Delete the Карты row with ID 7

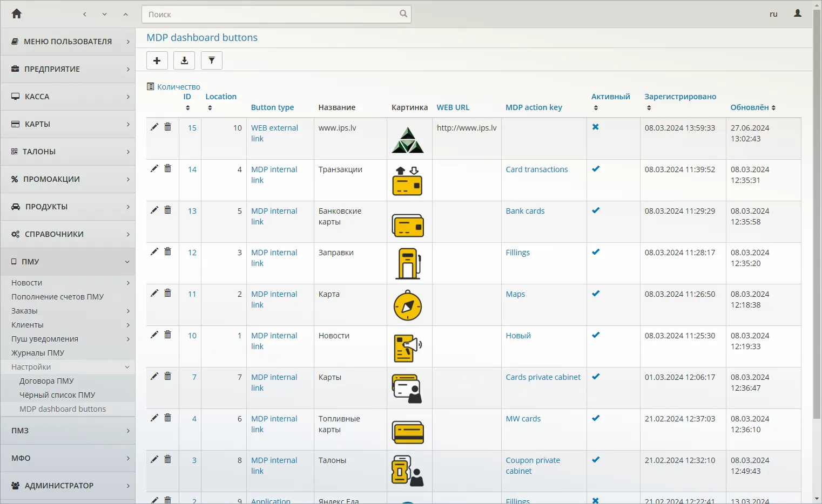tap(168, 376)
